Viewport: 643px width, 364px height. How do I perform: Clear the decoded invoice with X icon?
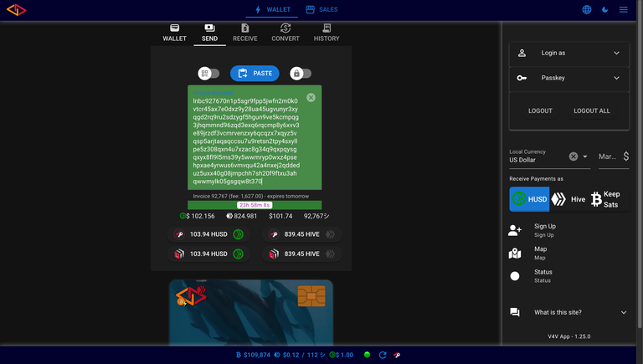click(311, 98)
